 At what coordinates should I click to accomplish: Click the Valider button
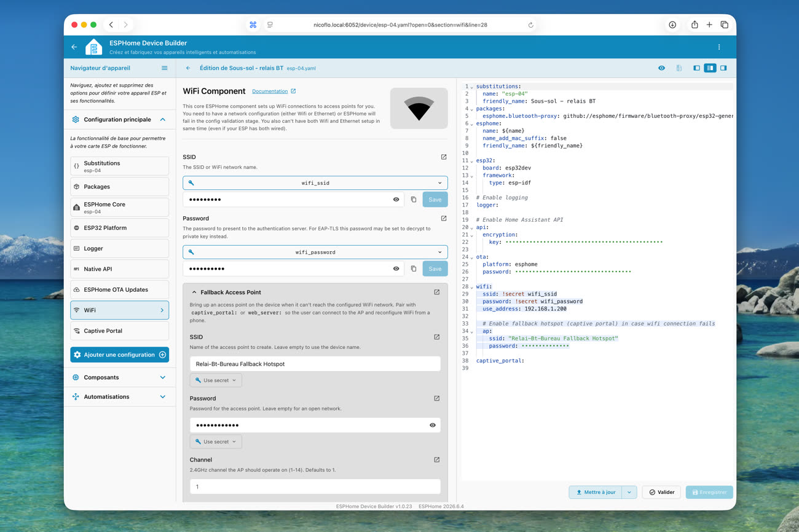661,492
